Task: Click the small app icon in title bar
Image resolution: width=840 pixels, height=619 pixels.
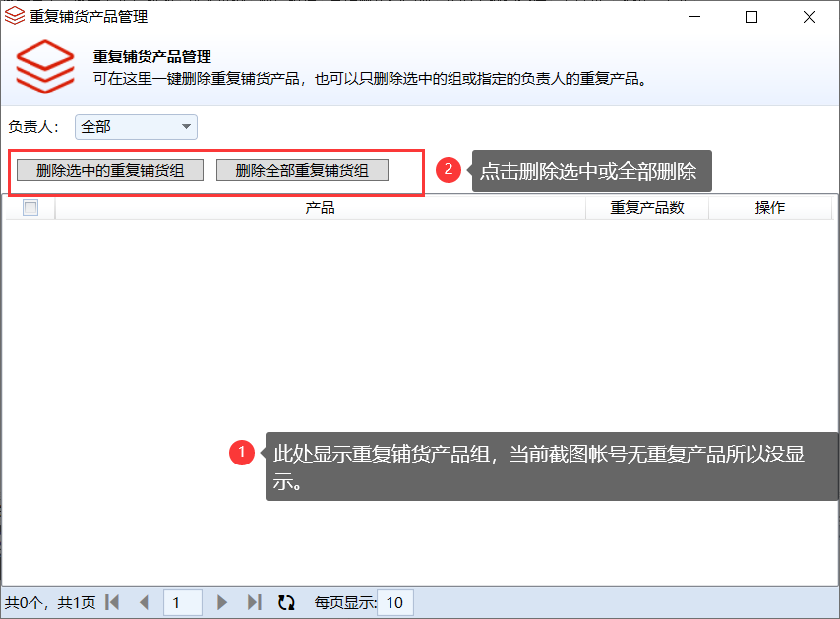Action: (15, 17)
